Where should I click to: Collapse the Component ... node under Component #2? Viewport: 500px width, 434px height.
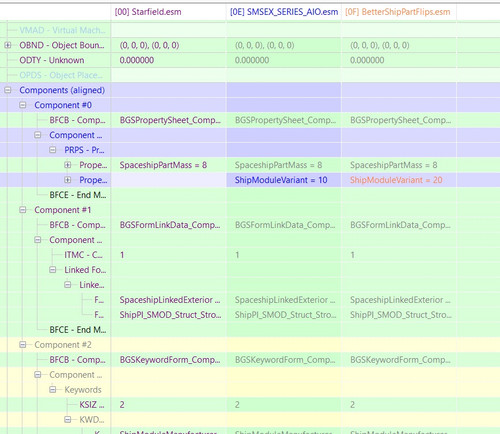pos(38,375)
